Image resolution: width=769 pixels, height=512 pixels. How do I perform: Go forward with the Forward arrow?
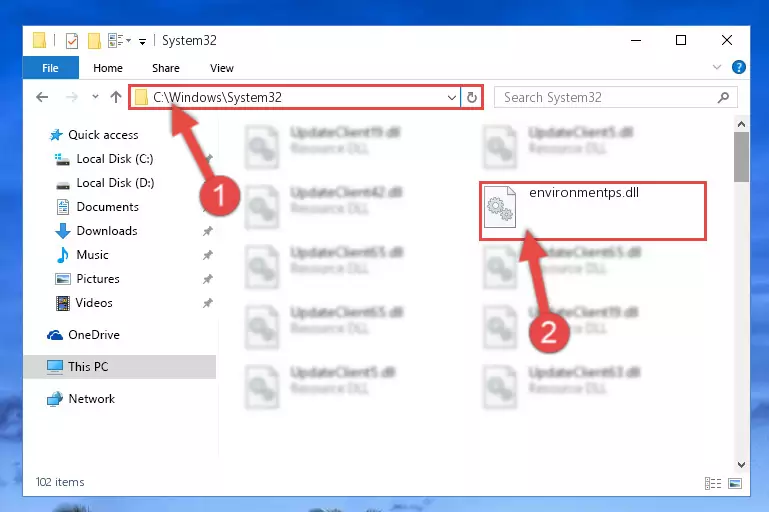[x=72, y=97]
